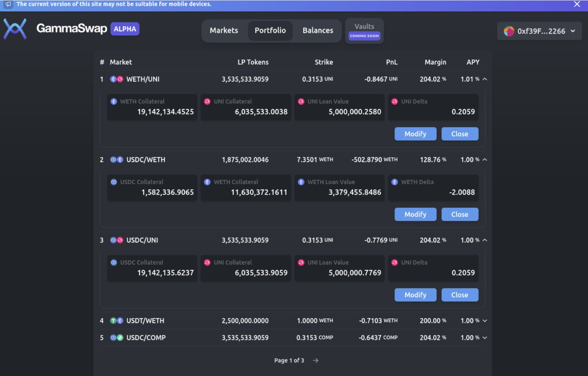Click WETH Collateral icon in USDC/WETH position

pyautogui.click(x=207, y=182)
